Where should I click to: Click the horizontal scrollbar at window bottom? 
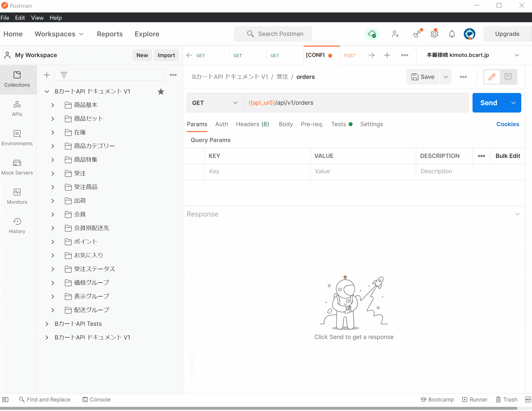[x=258, y=408]
